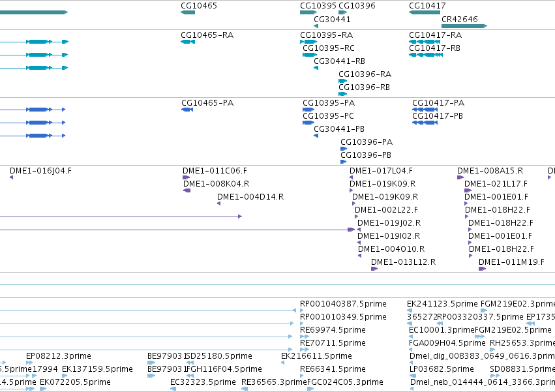Image resolution: width=555 pixels, height=392 pixels.
Task: Select EST label EK137159.5prime
Action: click(97, 369)
